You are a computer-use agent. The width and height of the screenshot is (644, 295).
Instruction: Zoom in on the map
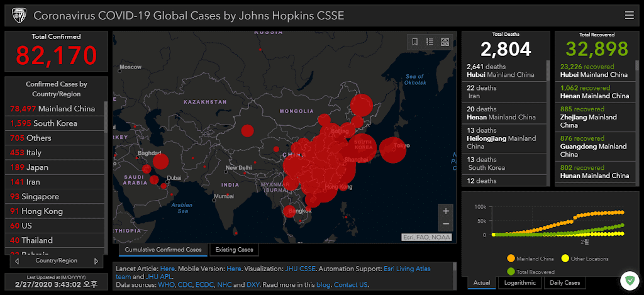[446, 211]
